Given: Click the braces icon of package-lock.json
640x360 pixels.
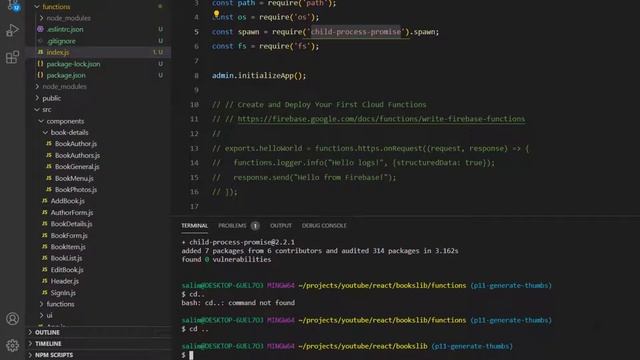Looking at the screenshot, I should [x=40, y=64].
